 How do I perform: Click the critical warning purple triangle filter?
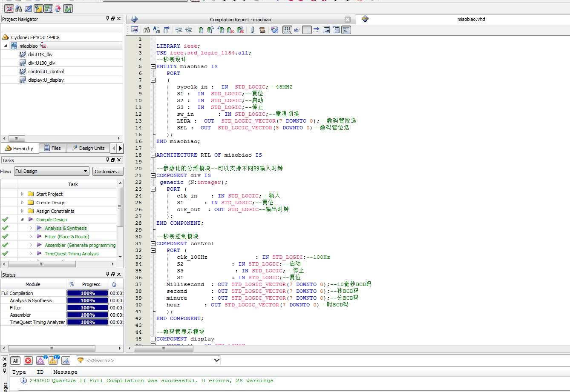pos(40,361)
